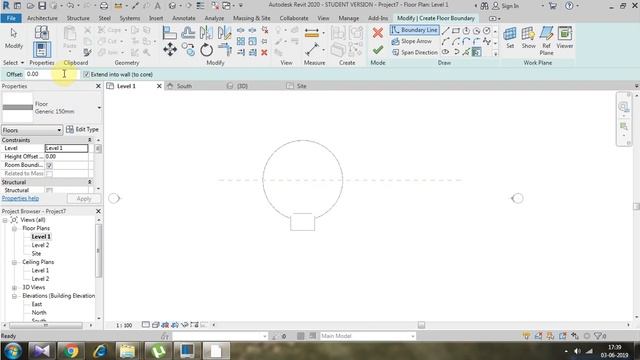Open the Chrome icon in Windows taskbar
The height and width of the screenshot is (360, 640).
pos(70,351)
